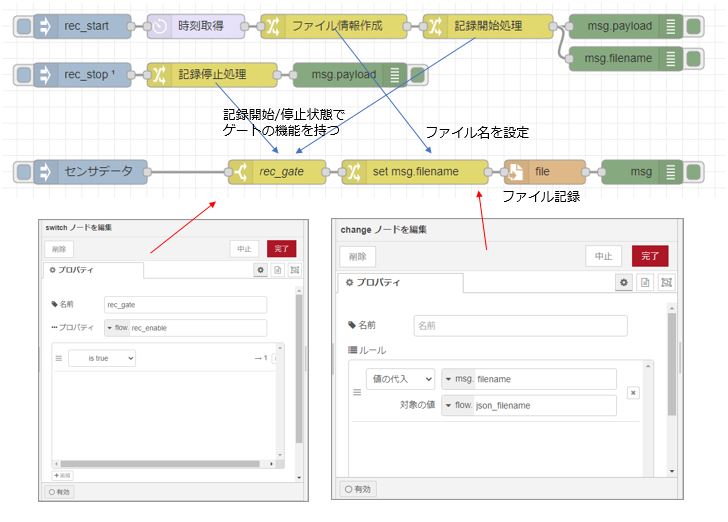
Task: Open the 'is true' condition dropdown
Action: pyautogui.click(x=101, y=358)
